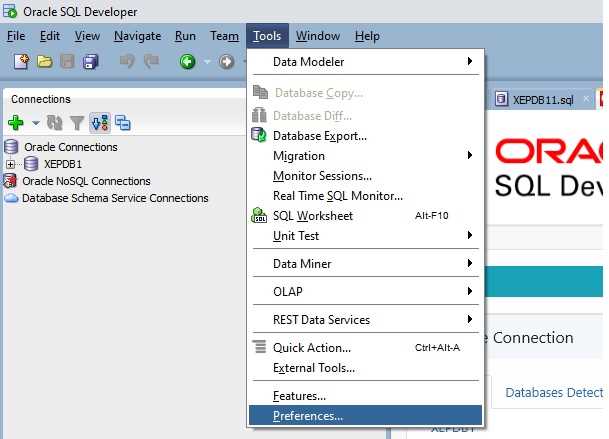The width and height of the screenshot is (609, 439).
Task: Click the Oracle Connections database icon
Action: click(11, 147)
